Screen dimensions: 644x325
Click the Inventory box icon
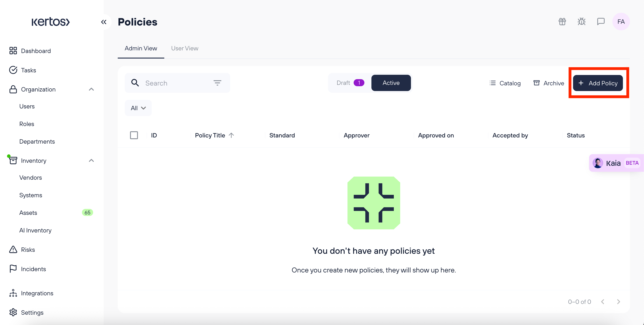tap(13, 160)
